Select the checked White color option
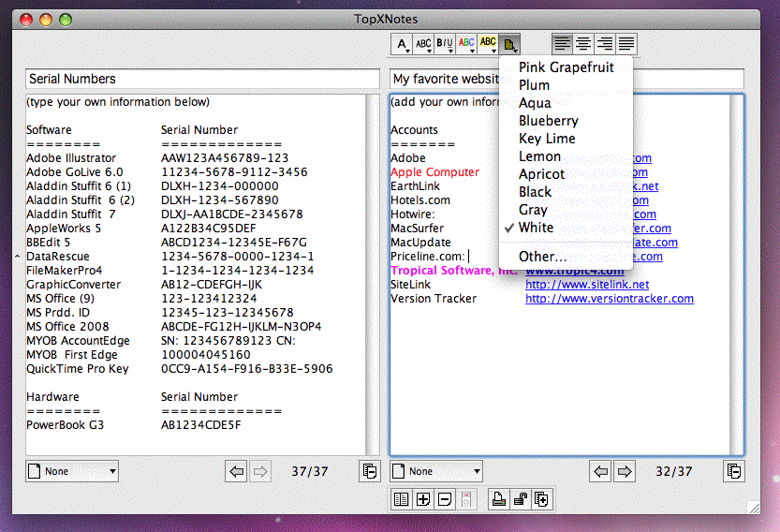The width and height of the screenshot is (780, 532). 566,228
